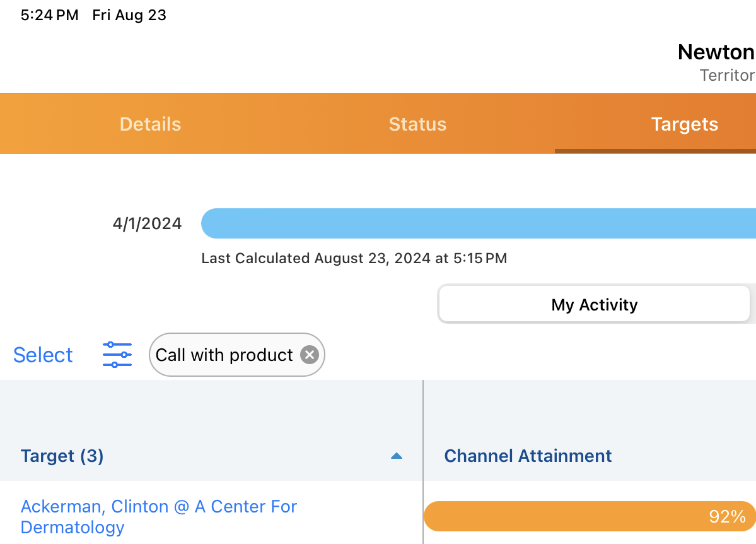This screenshot has width=756, height=544.
Task: Select the Targets tab
Action: click(684, 124)
